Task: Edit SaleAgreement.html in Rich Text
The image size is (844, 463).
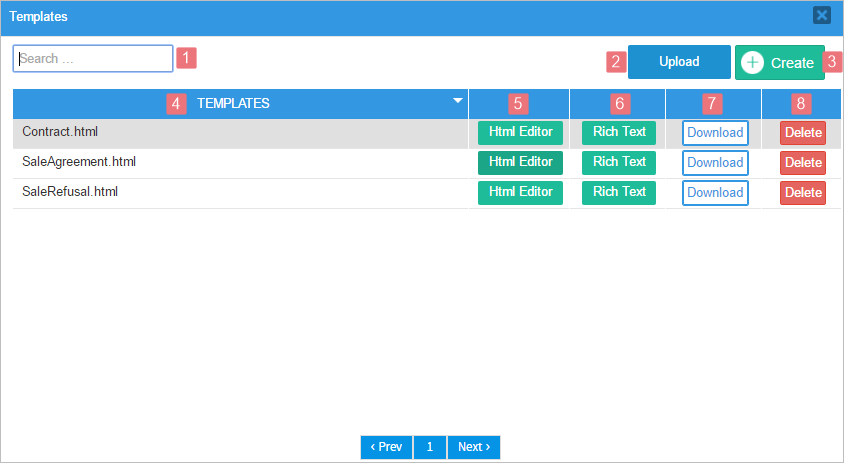Action: click(x=619, y=162)
